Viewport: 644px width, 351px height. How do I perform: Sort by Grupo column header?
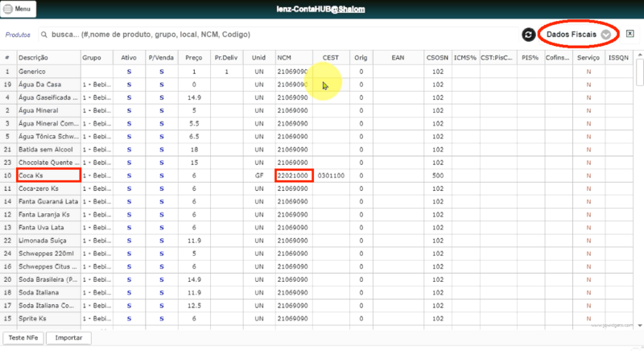(x=97, y=58)
